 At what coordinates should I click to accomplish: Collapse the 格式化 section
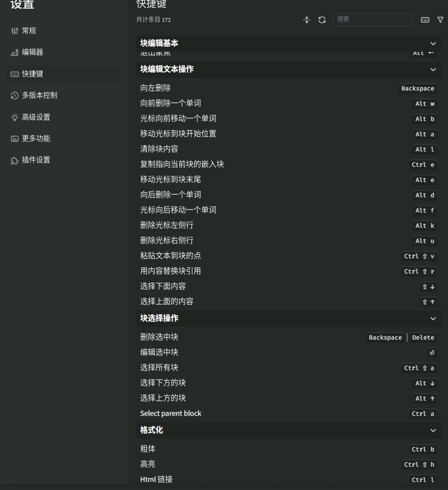(x=433, y=430)
